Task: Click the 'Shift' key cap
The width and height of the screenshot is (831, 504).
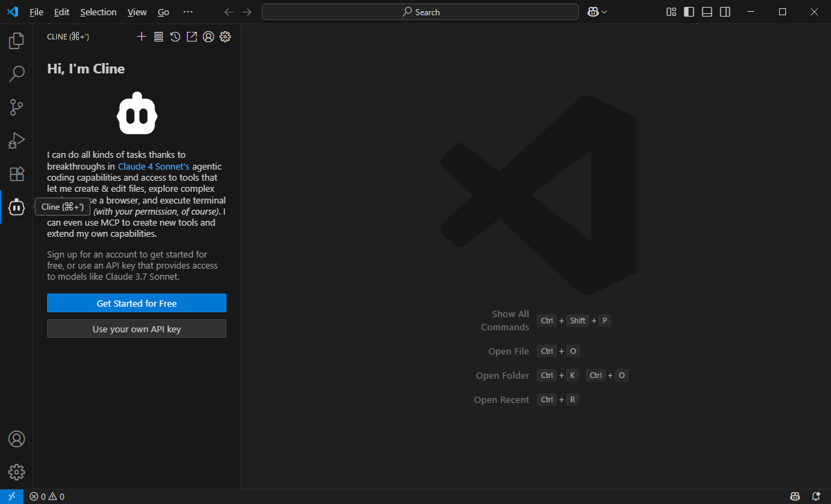Action: [578, 321]
